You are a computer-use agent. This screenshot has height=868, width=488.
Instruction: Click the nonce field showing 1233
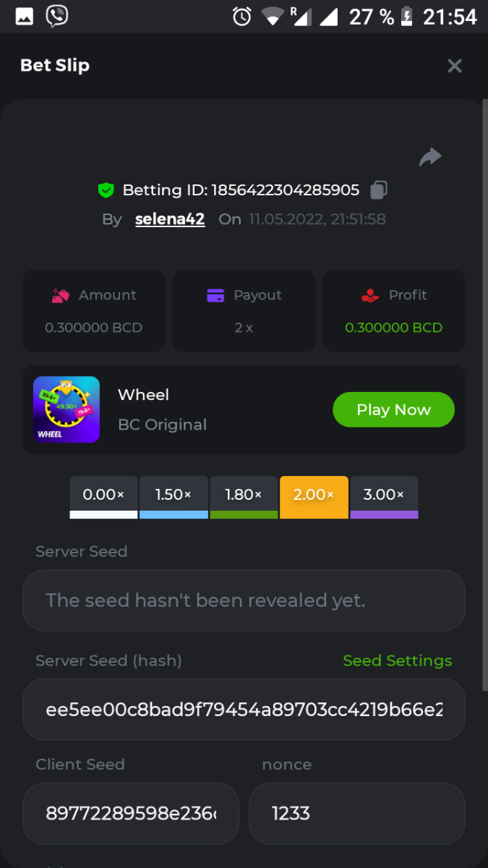[356, 813]
